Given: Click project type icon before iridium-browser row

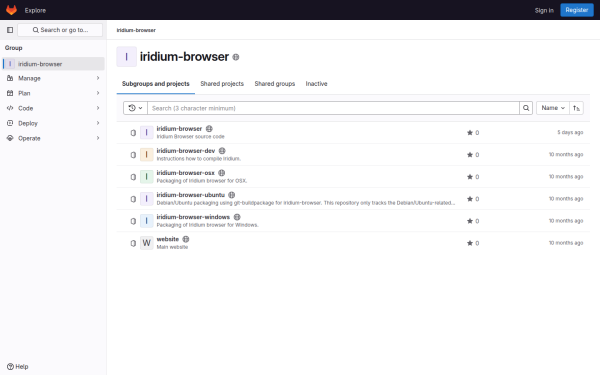Looking at the screenshot, I should [133, 133].
